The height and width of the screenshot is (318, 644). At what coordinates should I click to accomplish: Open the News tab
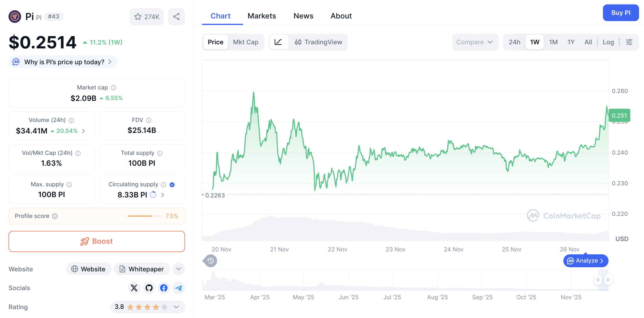(x=303, y=16)
